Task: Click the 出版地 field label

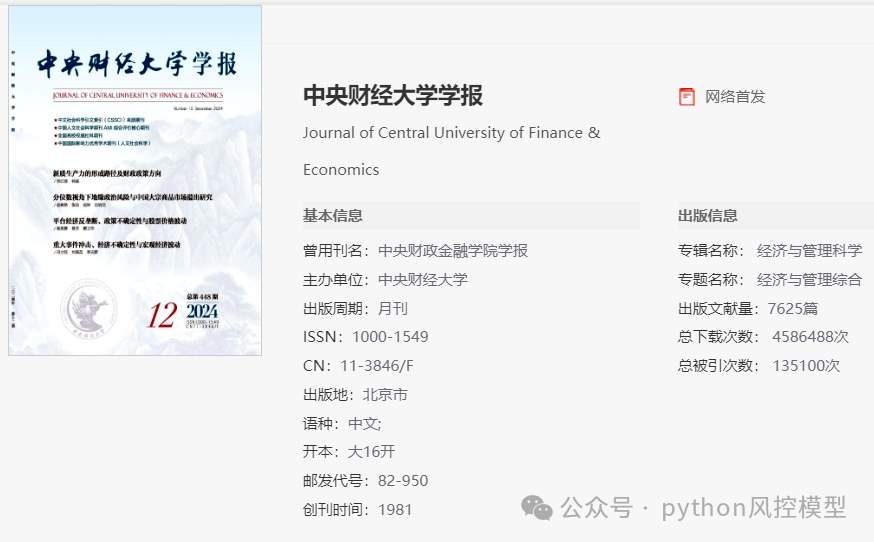Action: click(x=326, y=395)
